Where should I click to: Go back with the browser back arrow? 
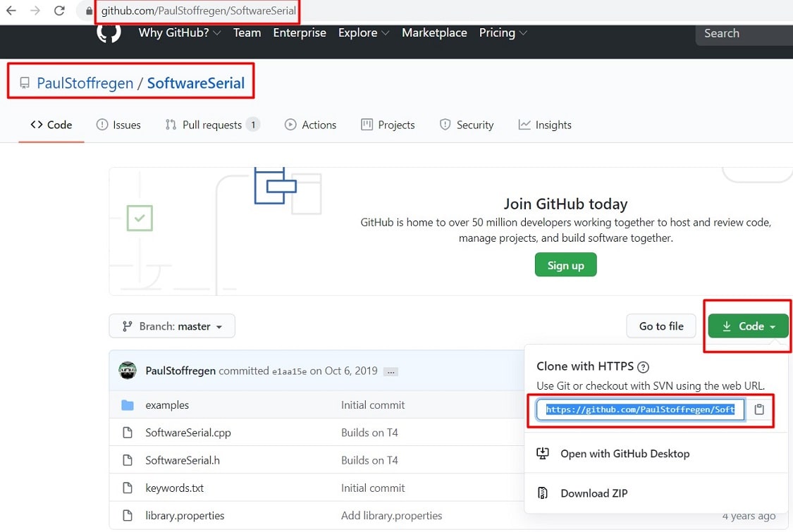point(11,11)
